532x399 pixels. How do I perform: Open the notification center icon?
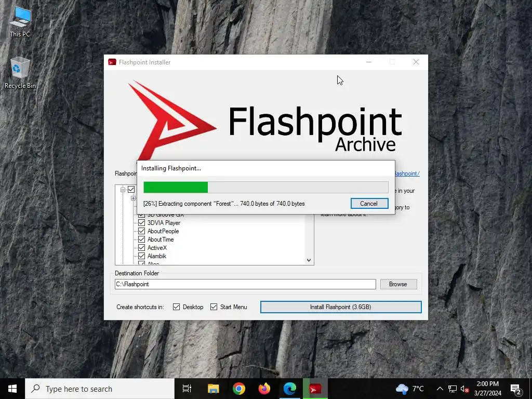516,389
